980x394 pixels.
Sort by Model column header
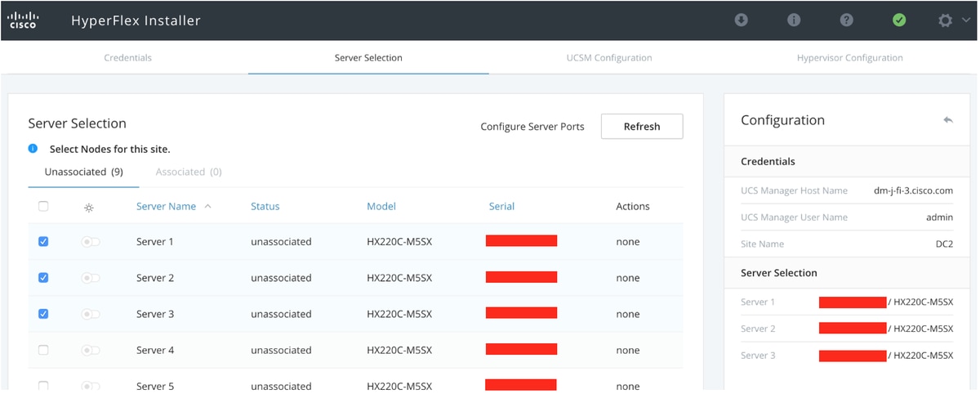tap(381, 207)
